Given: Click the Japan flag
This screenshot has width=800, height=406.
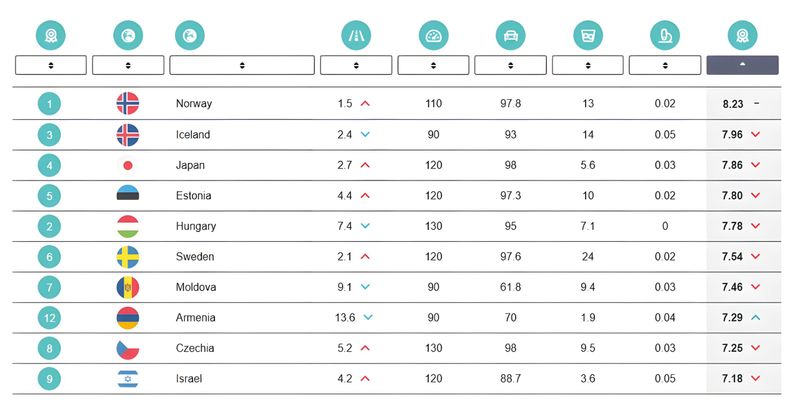Looking at the screenshot, I should tap(128, 165).
